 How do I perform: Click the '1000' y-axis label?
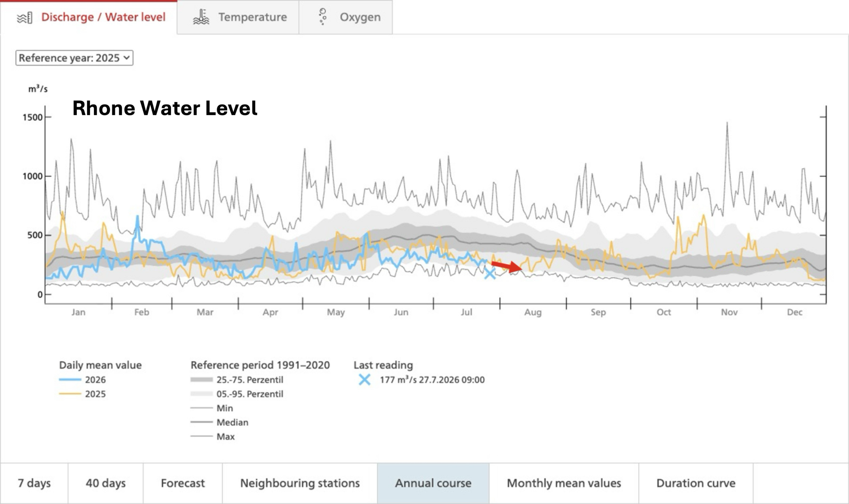33,176
